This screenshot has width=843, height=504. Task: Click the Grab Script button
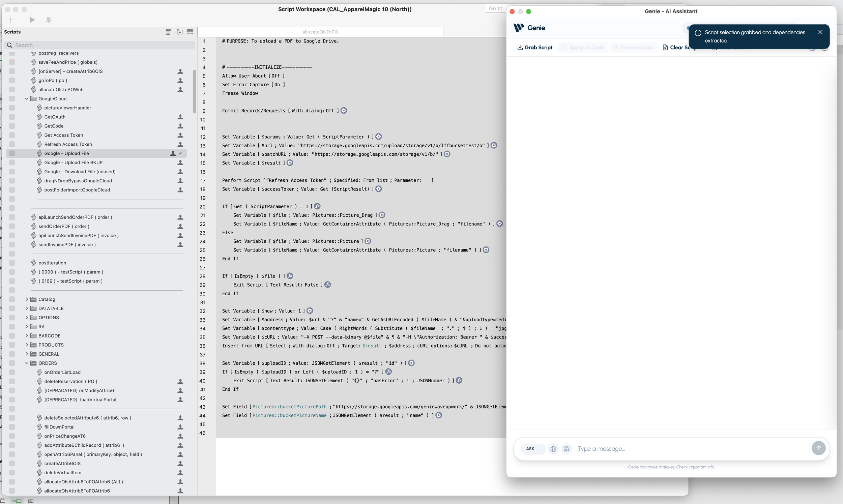coord(534,48)
